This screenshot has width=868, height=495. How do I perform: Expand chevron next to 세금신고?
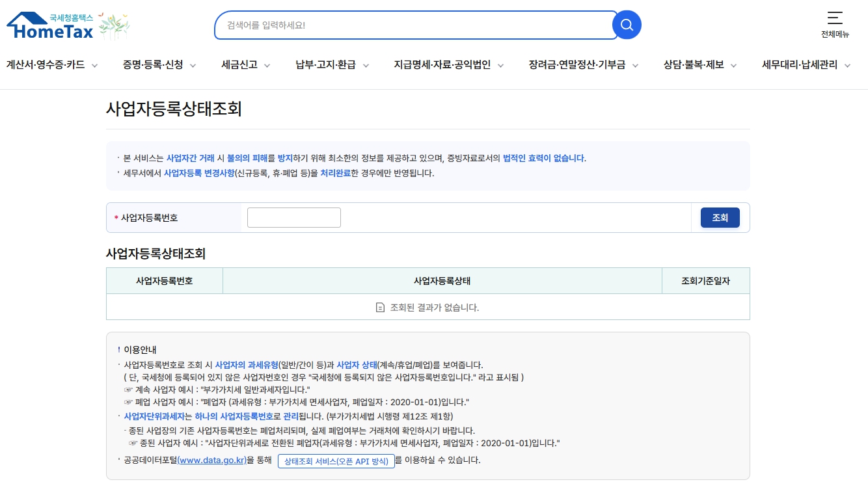point(267,66)
